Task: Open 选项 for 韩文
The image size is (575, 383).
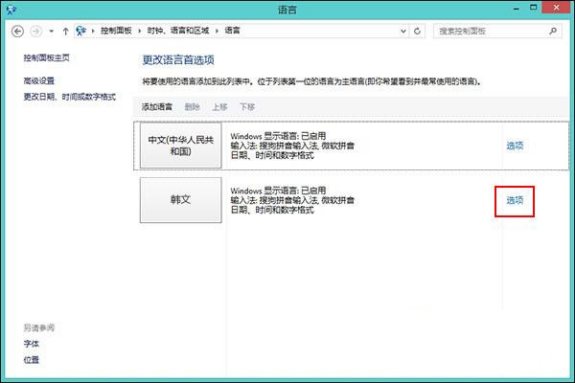Action: click(515, 200)
